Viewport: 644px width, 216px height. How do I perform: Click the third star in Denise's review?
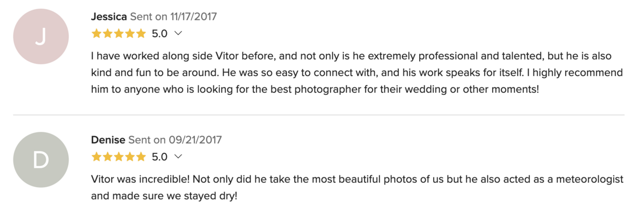(x=119, y=157)
